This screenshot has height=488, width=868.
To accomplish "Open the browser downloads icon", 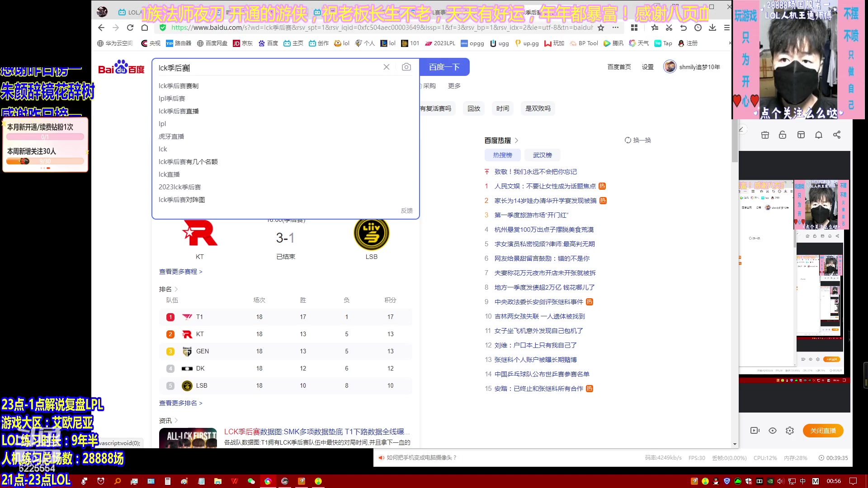I will [712, 28].
